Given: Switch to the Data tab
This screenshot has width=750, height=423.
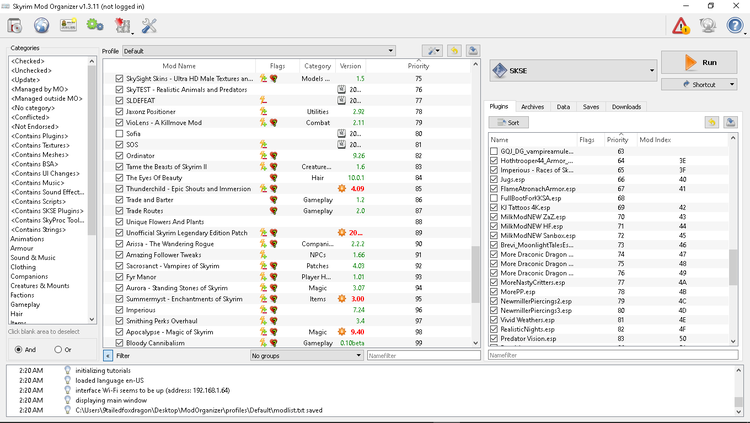Looking at the screenshot, I should (x=563, y=107).
